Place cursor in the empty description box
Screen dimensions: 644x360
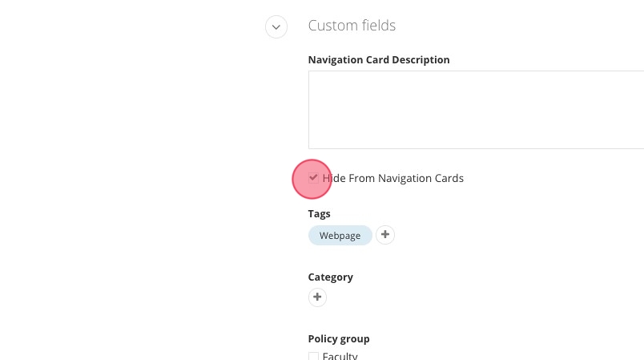click(476, 110)
